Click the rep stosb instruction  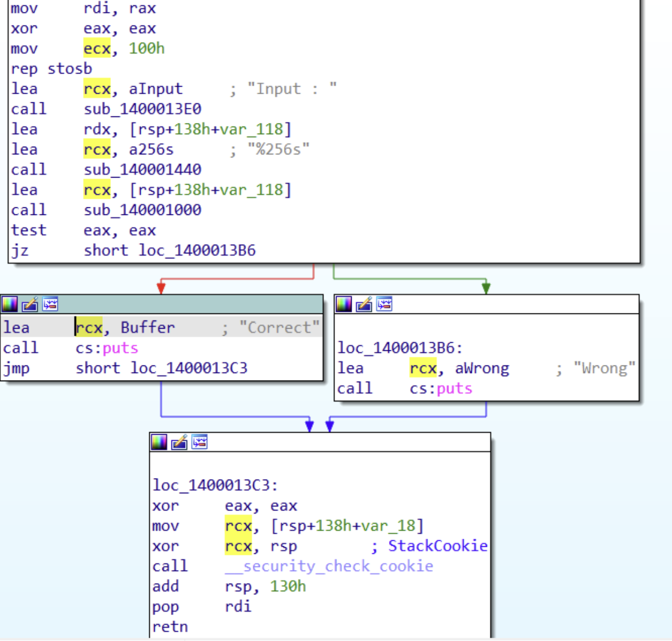click(51, 69)
